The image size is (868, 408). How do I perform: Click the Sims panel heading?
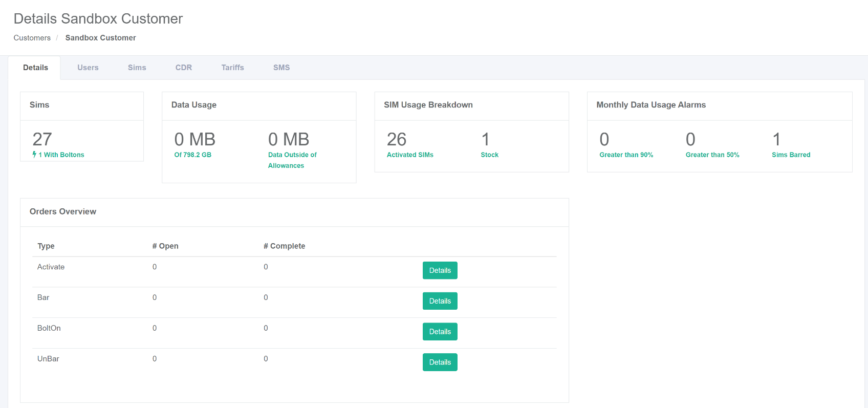(x=39, y=105)
